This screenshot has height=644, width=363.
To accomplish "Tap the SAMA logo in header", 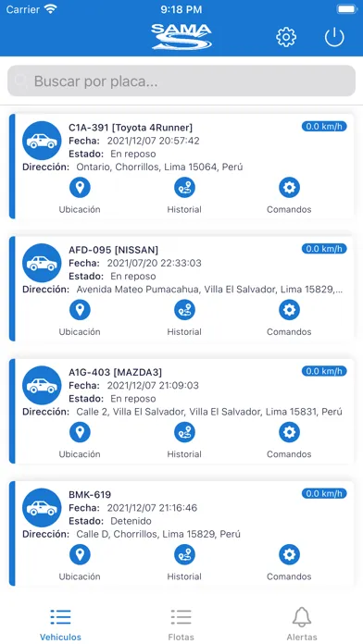I will pos(181,37).
